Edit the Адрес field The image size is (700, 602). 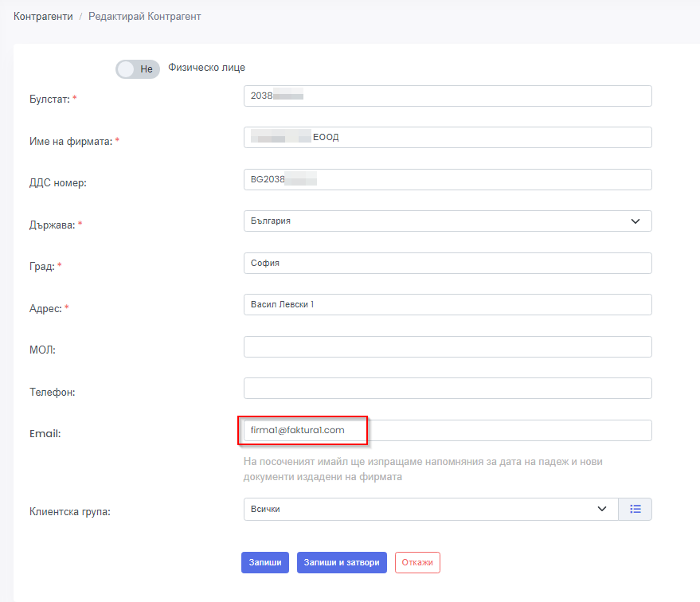pyautogui.click(x=448, y=305)
